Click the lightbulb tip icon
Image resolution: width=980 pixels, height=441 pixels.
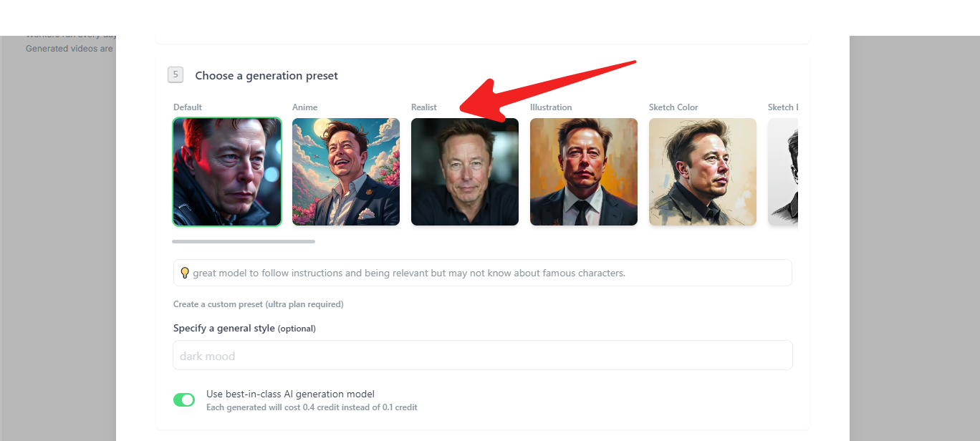click(x=185, y=273)
